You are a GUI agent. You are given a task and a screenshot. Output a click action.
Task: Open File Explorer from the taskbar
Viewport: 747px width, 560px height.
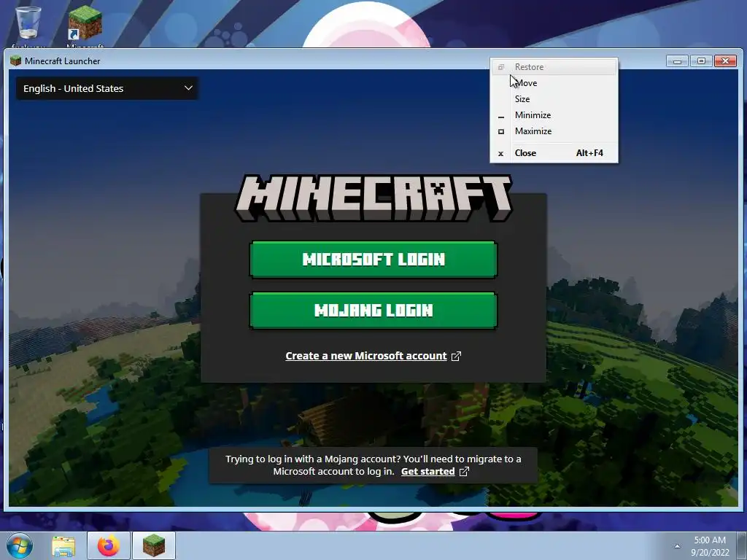pyautogui.click(x=63, y=545)
